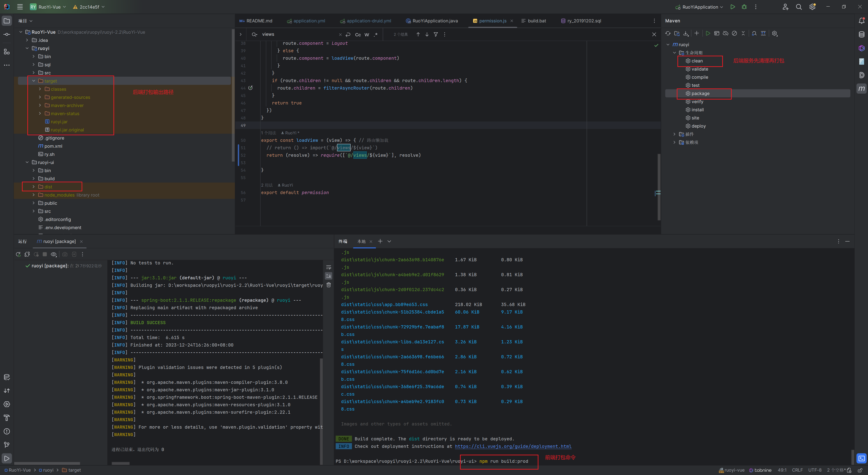The image size is (868, 475).
Task: Switch to RuoYiApplication.java tab
Action: (432, 21)
